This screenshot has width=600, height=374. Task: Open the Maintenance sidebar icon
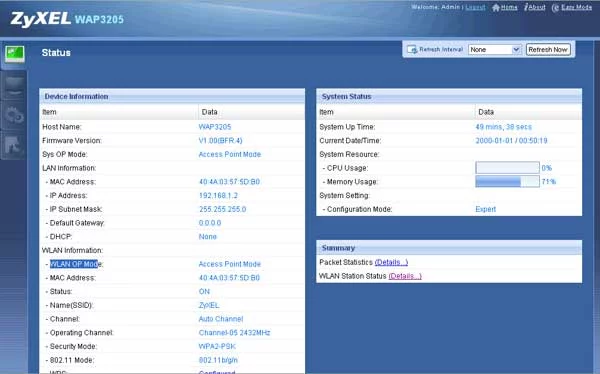(x=14, y=145)
